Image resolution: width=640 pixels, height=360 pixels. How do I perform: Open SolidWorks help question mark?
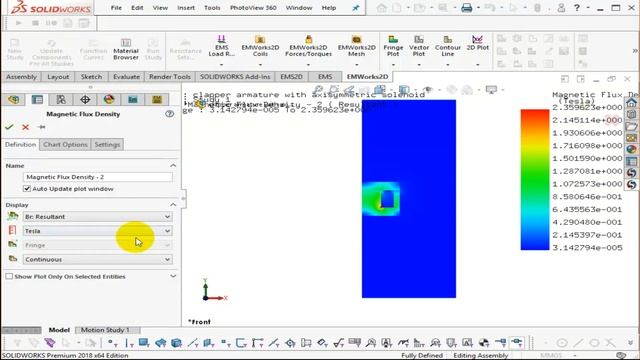coord(577,8)
